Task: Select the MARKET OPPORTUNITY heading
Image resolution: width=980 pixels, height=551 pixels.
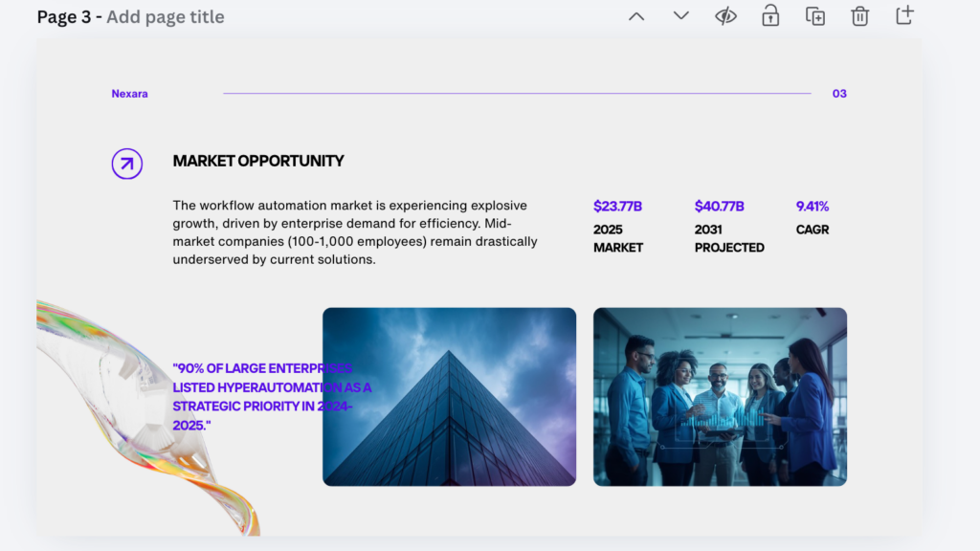Action: (x=257, y=161)
